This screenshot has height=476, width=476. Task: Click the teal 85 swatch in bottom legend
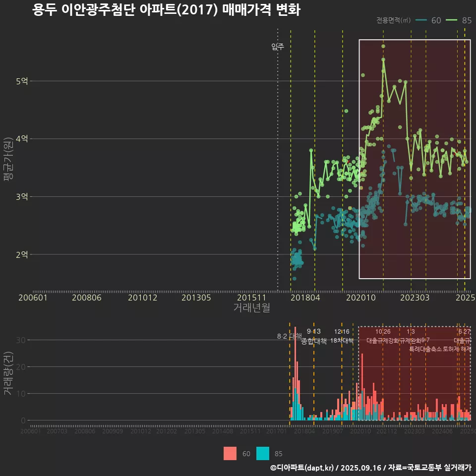[263, 453]
